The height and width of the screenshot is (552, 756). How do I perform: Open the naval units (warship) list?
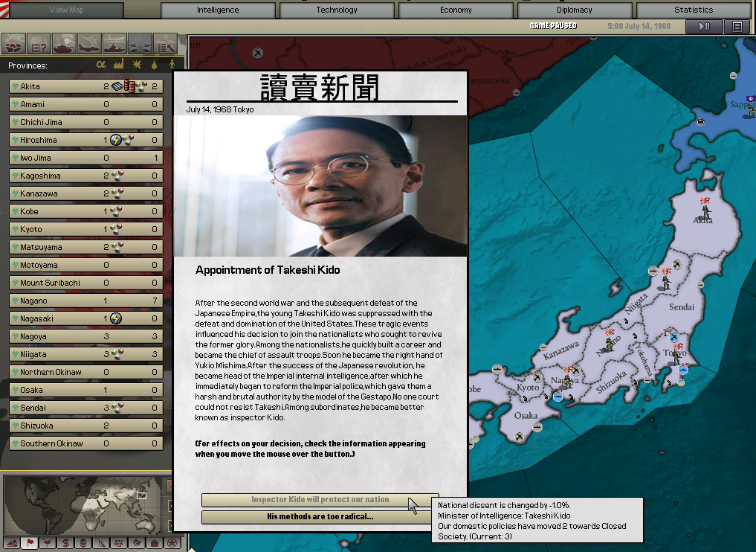click(115, 43)
